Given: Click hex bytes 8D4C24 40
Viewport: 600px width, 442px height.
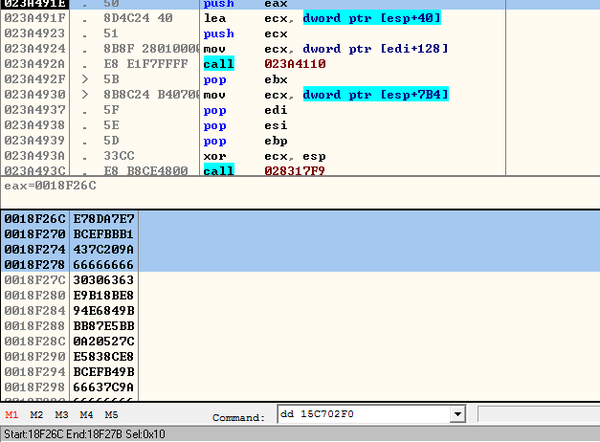Looking at the screenshot, I should pyautogui.click(x=138, y=18).
